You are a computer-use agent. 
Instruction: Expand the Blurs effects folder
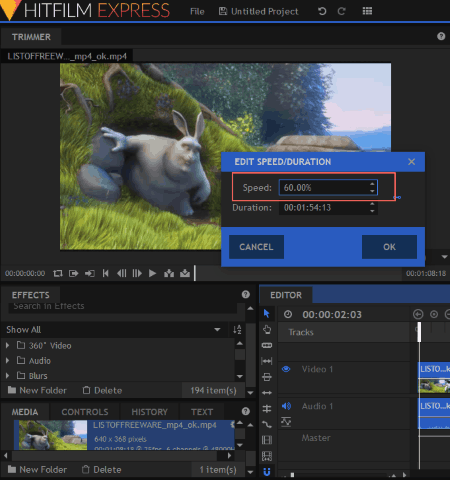click(7, 375)
